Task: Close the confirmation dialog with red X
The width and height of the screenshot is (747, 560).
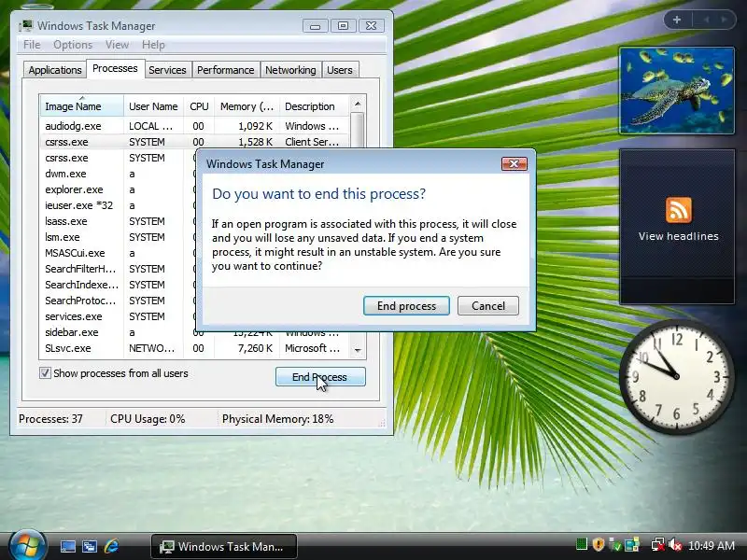Action: [514, 164]
